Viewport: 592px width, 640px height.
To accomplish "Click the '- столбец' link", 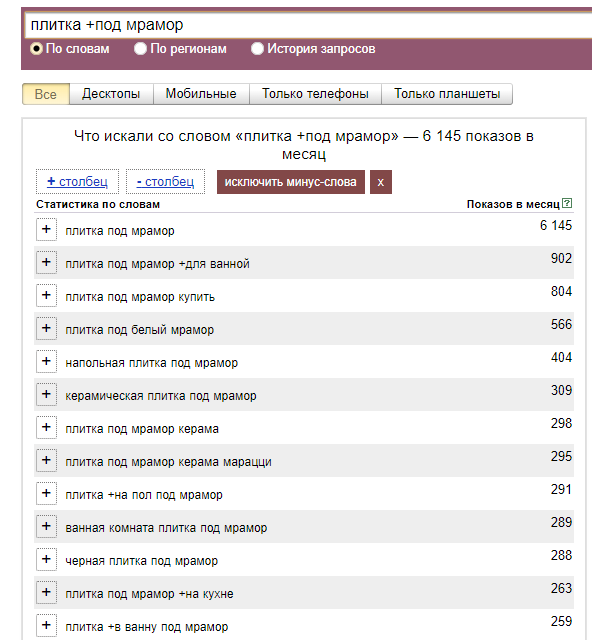I will pos(165,182).
